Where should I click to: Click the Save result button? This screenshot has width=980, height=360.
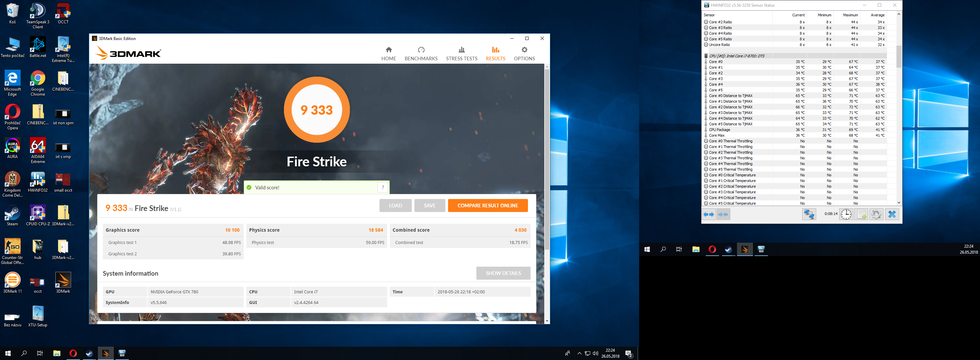[x=429, y=205]
